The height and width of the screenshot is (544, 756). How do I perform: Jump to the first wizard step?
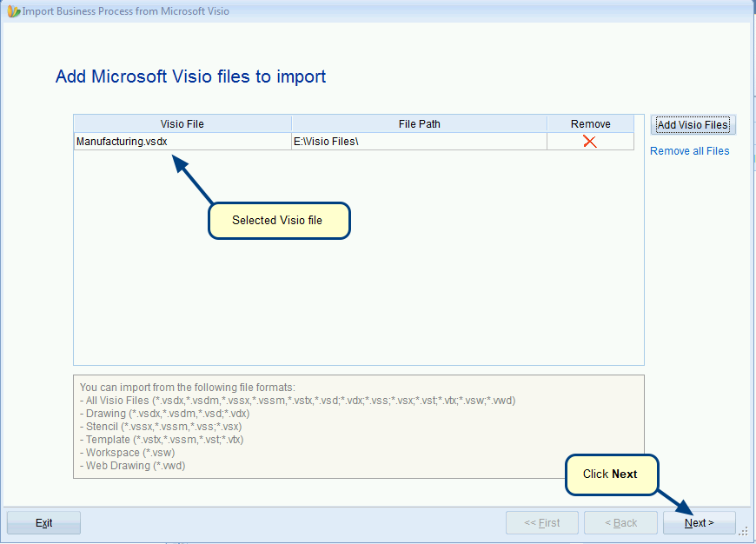[542, 523]
